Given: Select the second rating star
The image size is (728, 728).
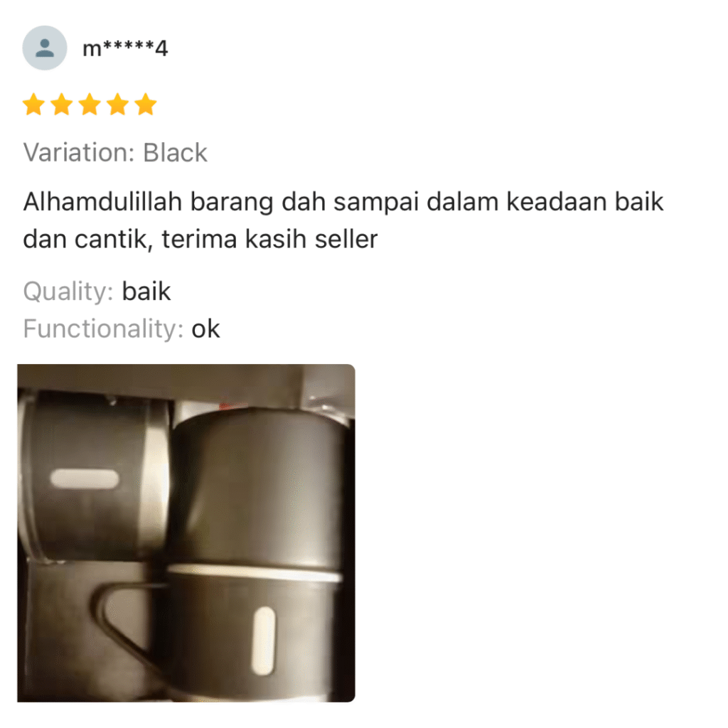Looking at the screenshot, I should 62,104.
